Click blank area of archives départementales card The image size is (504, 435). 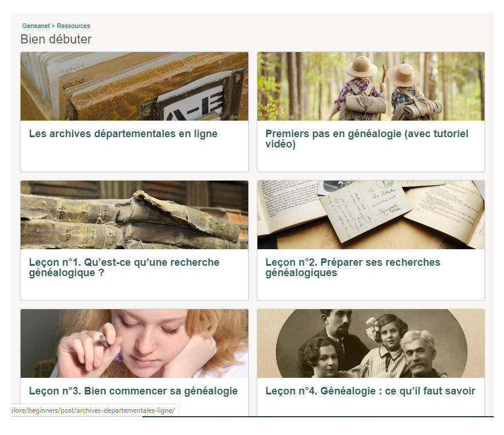134,156
